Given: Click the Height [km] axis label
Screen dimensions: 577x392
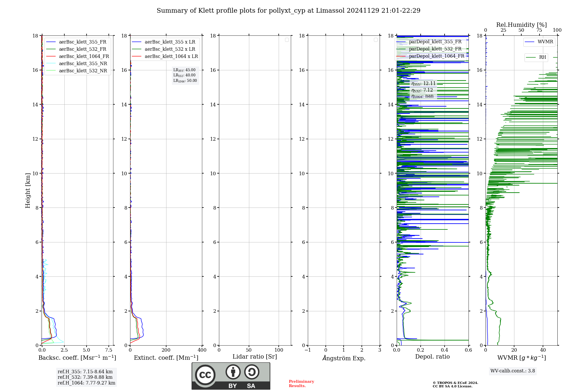Looking at the screenshot, I should [28, 191].
